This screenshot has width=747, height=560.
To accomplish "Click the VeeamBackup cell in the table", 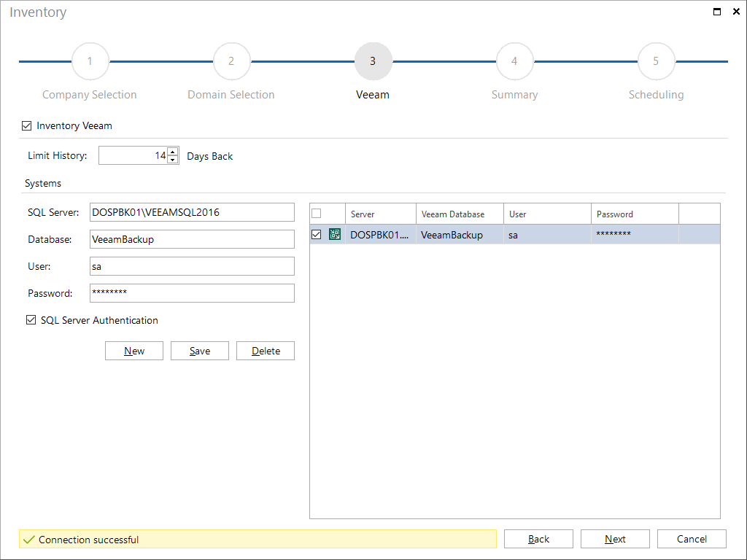I will coord(460,235).
